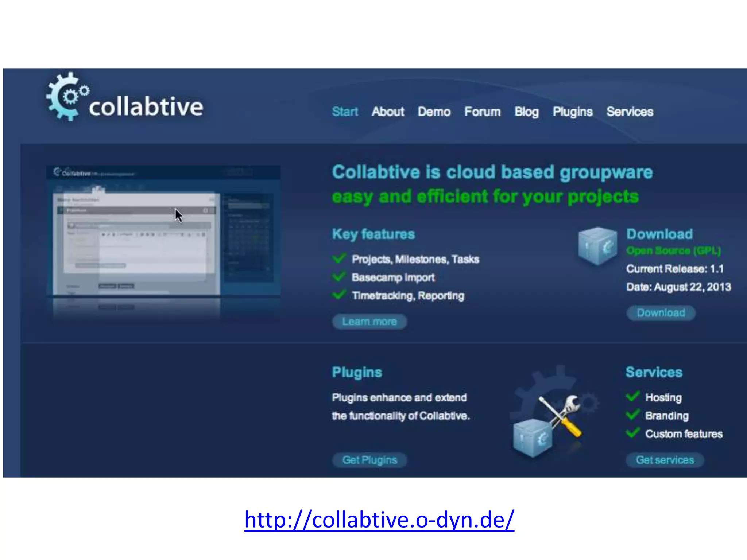Viewport: 747px width, 560px height.
Task: Click the checkmark beside Projects, Milestones, Tasks
Action: coord(339,258)
